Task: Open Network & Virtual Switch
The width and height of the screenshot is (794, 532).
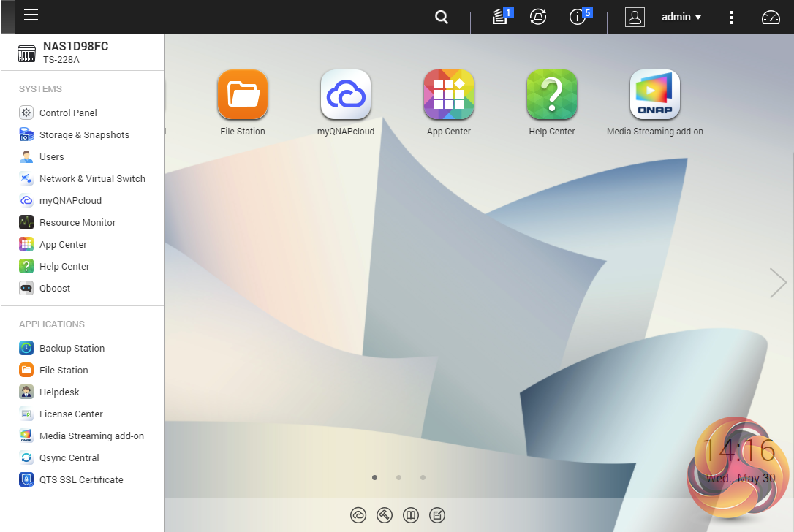Action: [83, 179]
